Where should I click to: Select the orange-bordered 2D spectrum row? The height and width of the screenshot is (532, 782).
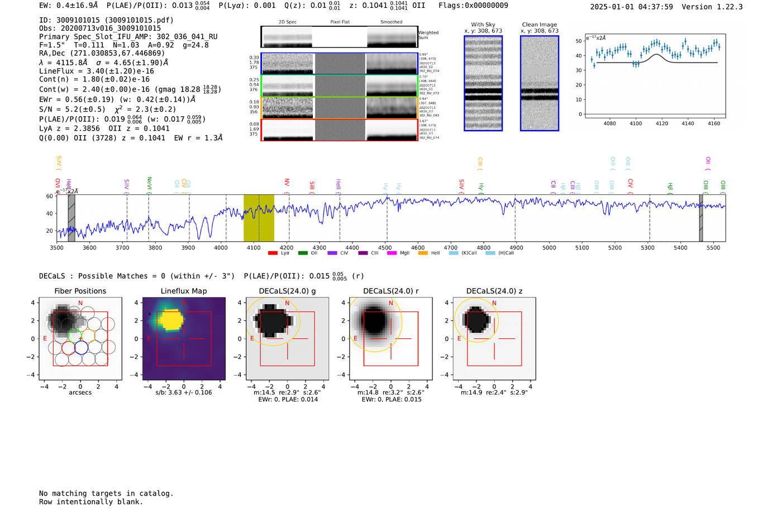339,108
